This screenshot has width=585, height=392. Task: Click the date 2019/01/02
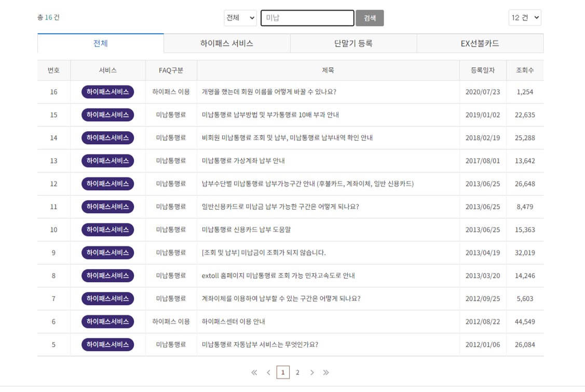pyautogui.click(x=483, y=115)
